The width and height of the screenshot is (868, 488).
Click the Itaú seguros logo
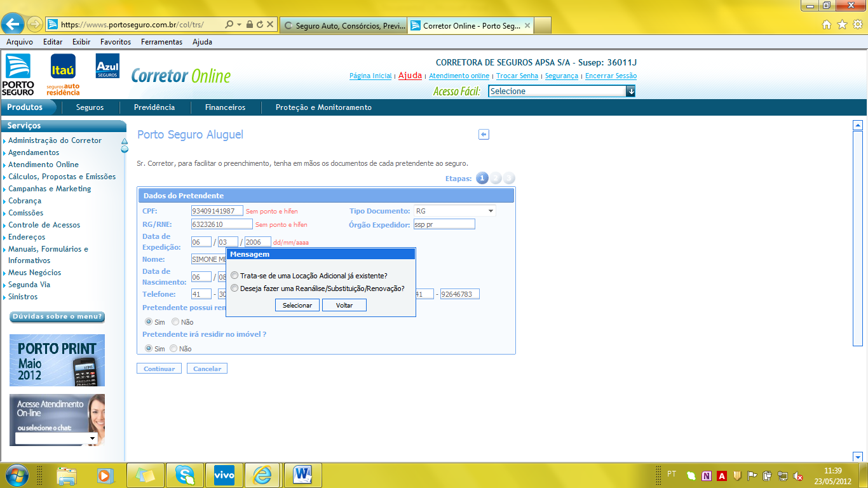click(x=63, y=74)
